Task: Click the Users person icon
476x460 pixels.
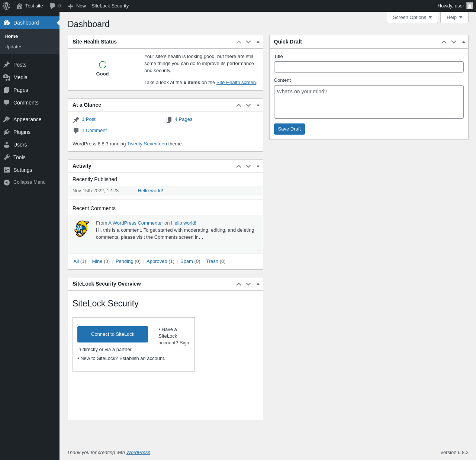Action: coord(7,145)
